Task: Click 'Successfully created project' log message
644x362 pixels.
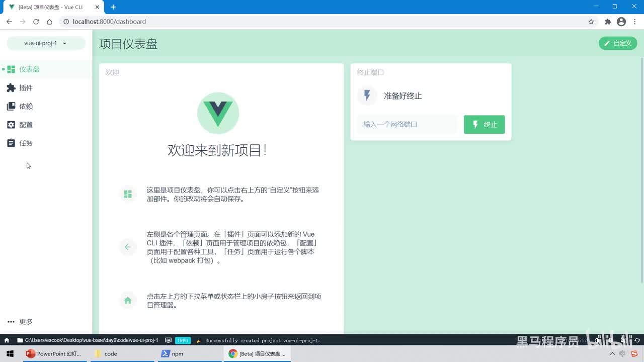Action: click(x=262, y=340)
